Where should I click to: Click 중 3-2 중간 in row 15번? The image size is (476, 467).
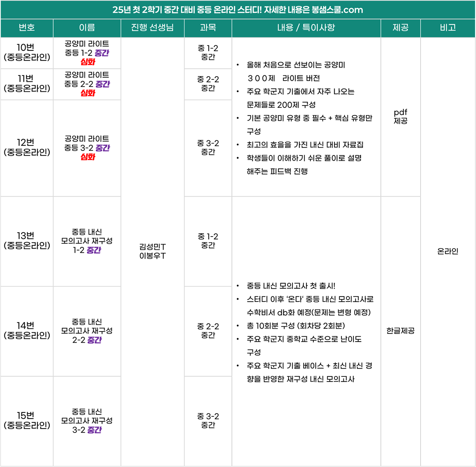(x=208, y=421)
